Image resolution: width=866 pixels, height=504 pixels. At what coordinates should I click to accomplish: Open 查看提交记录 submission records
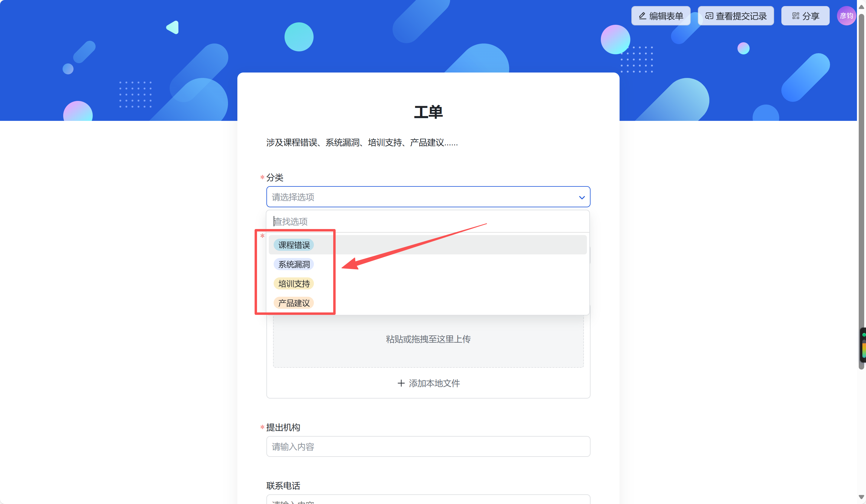tap(736, 16)
